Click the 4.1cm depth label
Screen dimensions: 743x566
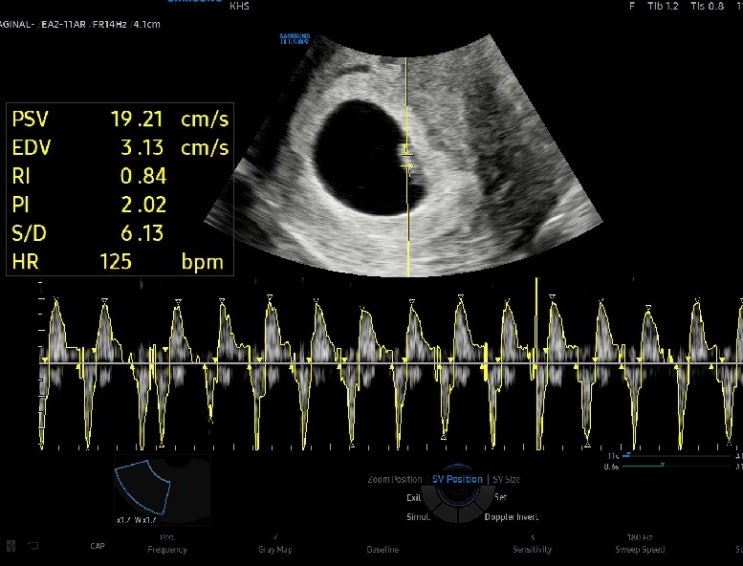[x=147, y=24]
